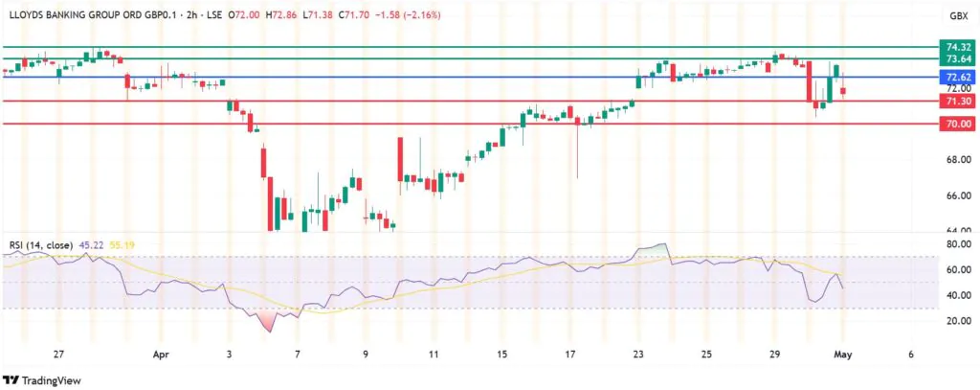Screen dimensions: 980x390
Task: Click the May date on time axis
Action: [x=843, y=354]
